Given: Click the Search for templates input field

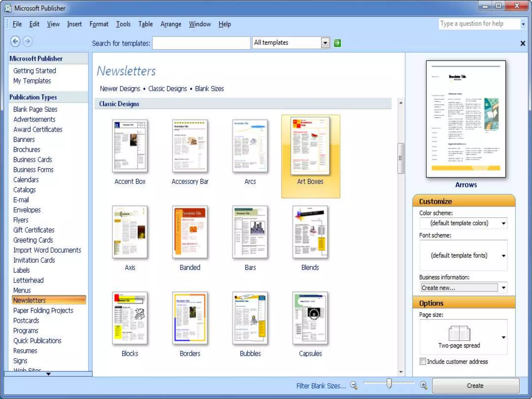Looking at the screenshot, I should (201, 43).
